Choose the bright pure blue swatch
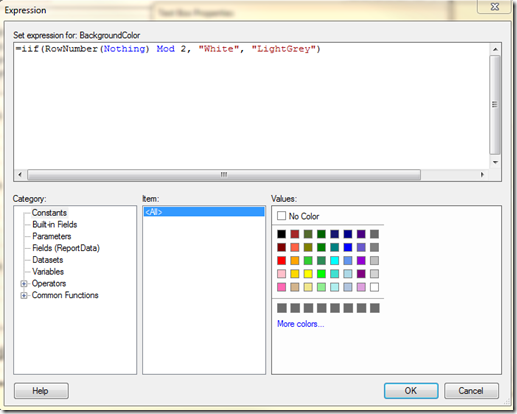 click(x=348, y=247)
